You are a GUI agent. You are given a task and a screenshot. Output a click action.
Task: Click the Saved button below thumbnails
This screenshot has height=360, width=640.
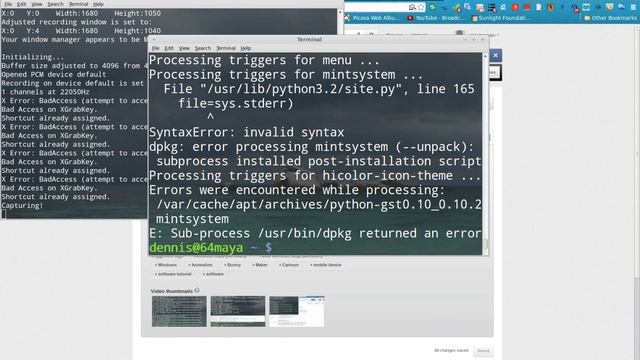483,351
